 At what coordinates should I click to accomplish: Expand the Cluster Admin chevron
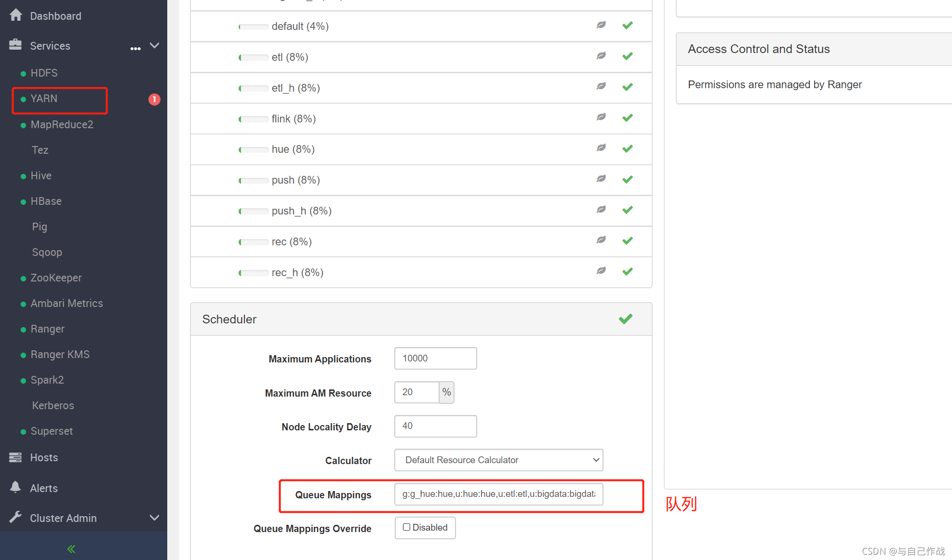click(155, 518)
